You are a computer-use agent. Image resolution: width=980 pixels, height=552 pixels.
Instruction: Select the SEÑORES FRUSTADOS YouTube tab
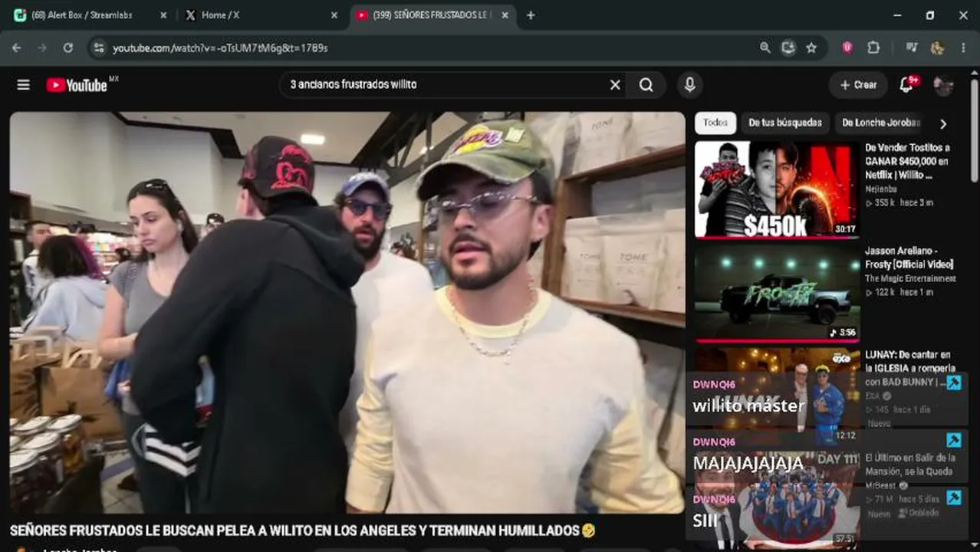click(432, 15)
